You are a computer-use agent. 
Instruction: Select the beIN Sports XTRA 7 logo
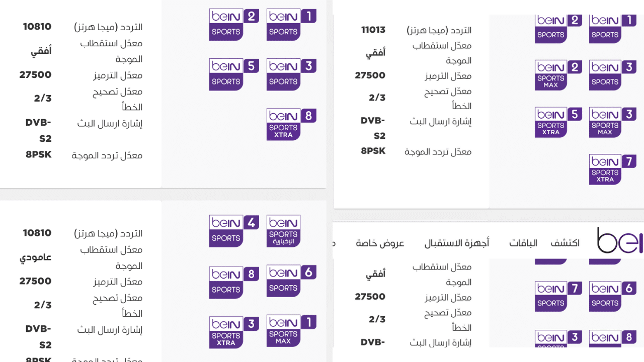pyautogui.click(x=612, y=169)
